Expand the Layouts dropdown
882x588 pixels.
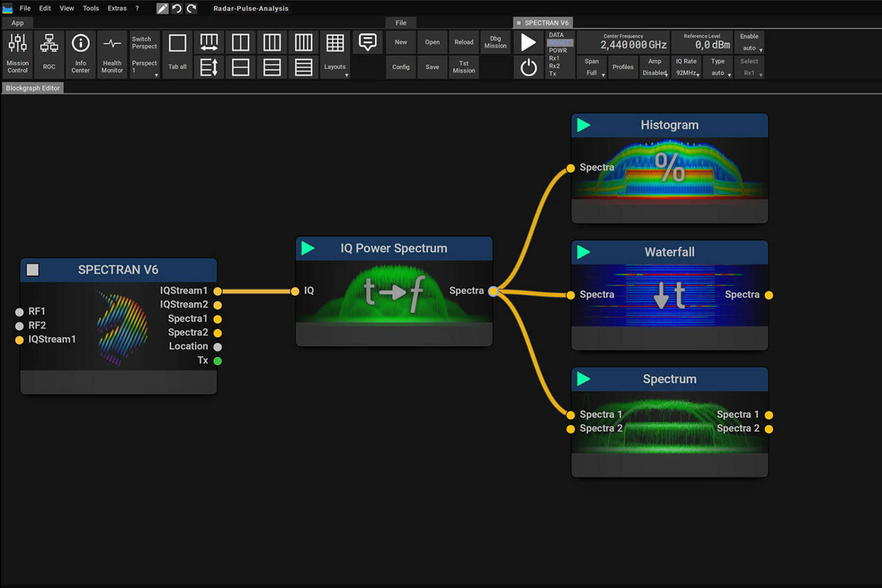(x=335, y=67)
